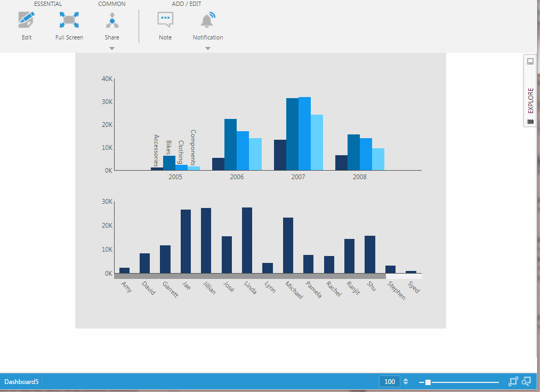This screenshot has width=540, height=392.
Task: Select the Shu bar in lower chart
Action: point(370,254)
